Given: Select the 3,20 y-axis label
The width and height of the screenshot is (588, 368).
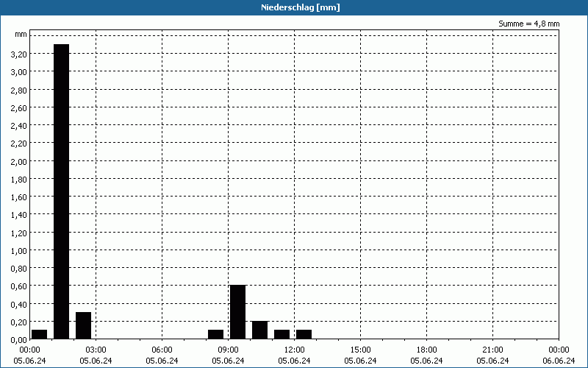Looking at the screenshot, I should [x=19, y=54].
